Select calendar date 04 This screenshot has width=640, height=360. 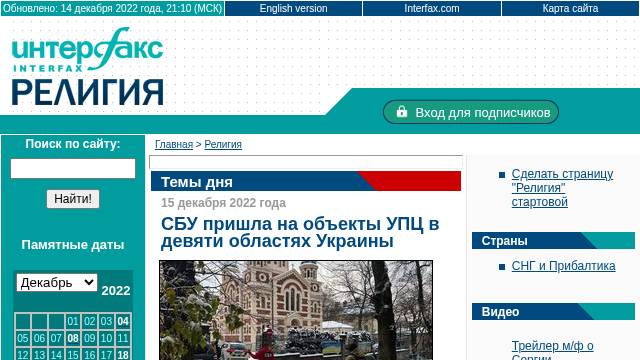[x=123, y=321]
